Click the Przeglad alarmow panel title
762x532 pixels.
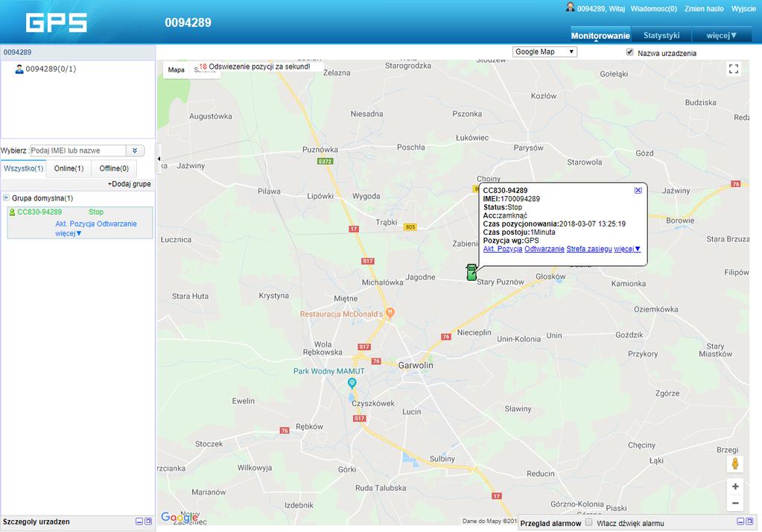pyautogui.click(x=550, y=523)
